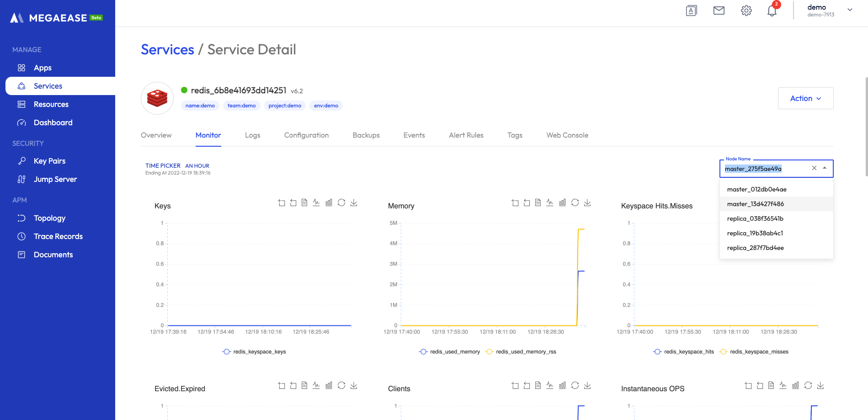Refresh the Instantaneous OPS chart

(x=808, y=385)
